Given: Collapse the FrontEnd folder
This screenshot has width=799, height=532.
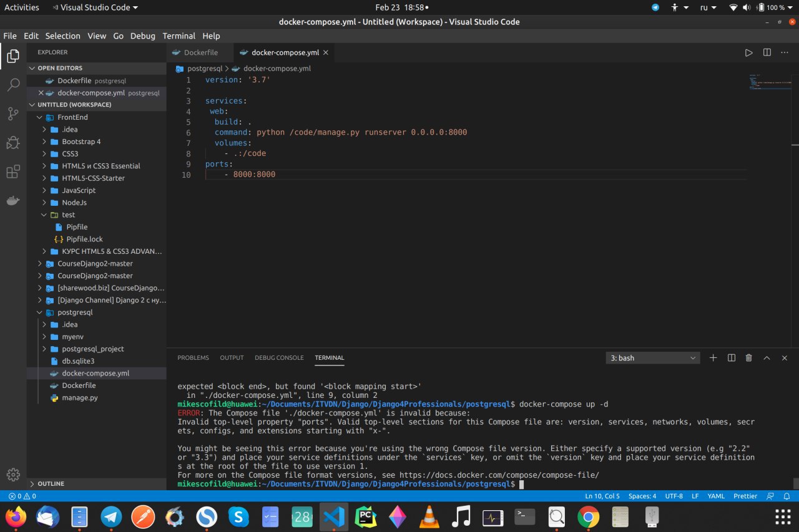Looking at the screenshot, I should pos(97,117).
